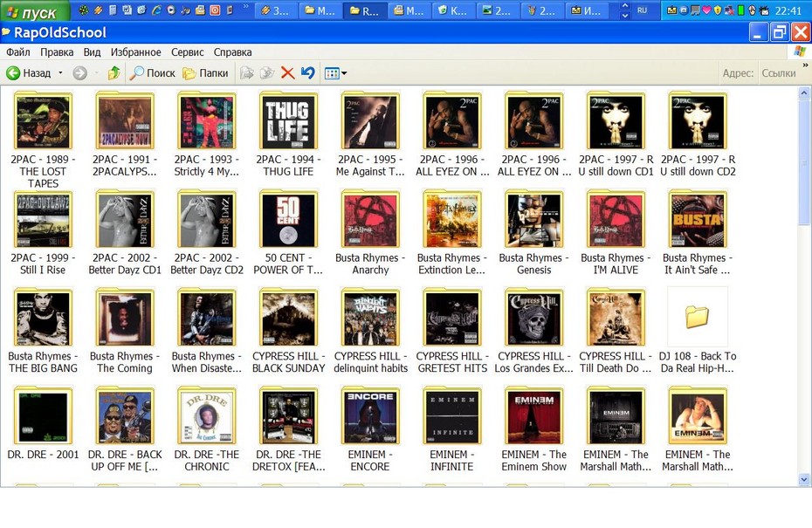Click the green Назад back arrow
812x528 pixels.
[x=13, y=73]
